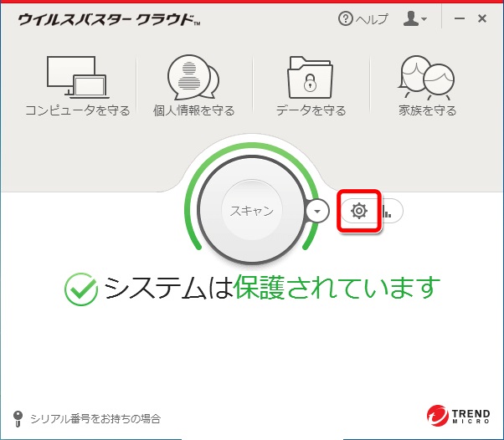Expand scan options dropdown arrow
The height and width of the screenshot is (440, 504).
[x=317, y=211]
